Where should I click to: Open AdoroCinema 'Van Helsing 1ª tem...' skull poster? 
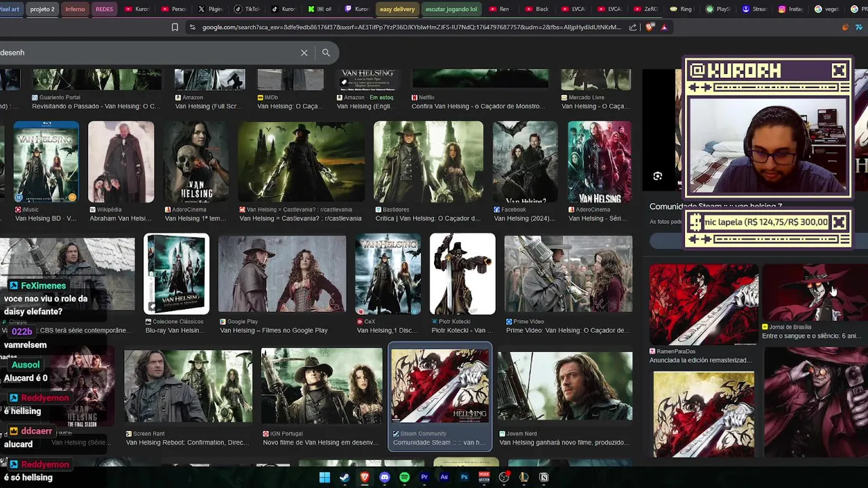196,161
